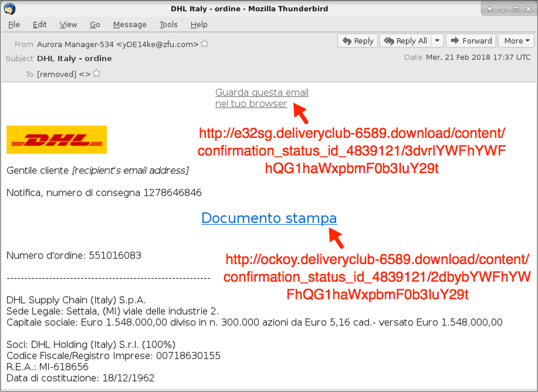
Task: Star the [removed] recipient contact
Action: click(x=97, y=73)
